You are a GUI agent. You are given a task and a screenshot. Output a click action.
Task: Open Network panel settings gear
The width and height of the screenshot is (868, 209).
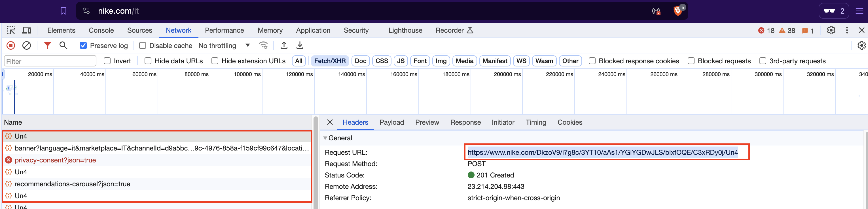861,45
